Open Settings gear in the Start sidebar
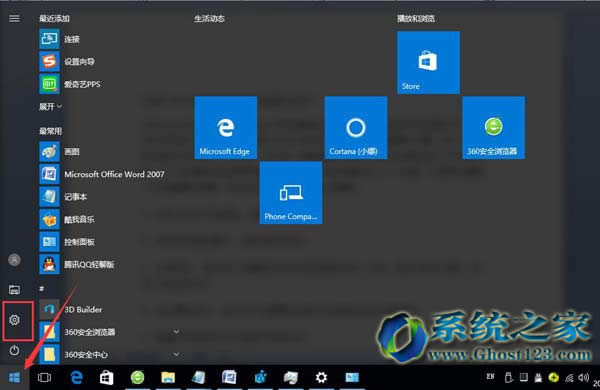This screenshot has width=600, height=390. (x=15, y=320)
